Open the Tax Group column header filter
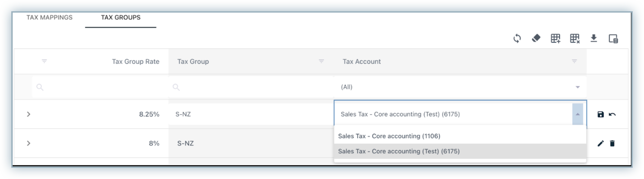 tap(321, 61)
